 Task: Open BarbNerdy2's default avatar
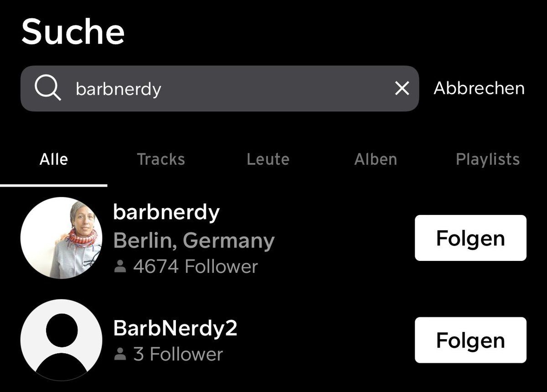pos(62,340)
